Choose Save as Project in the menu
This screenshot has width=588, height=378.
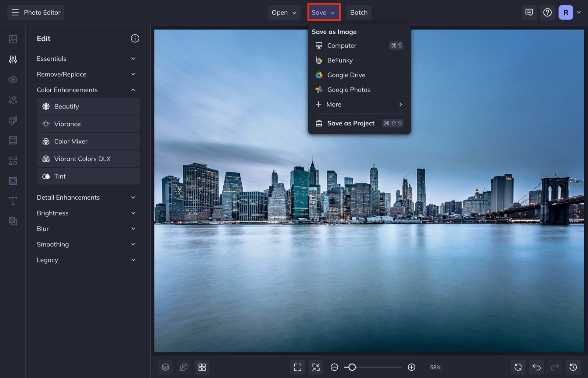coord(351,123)
